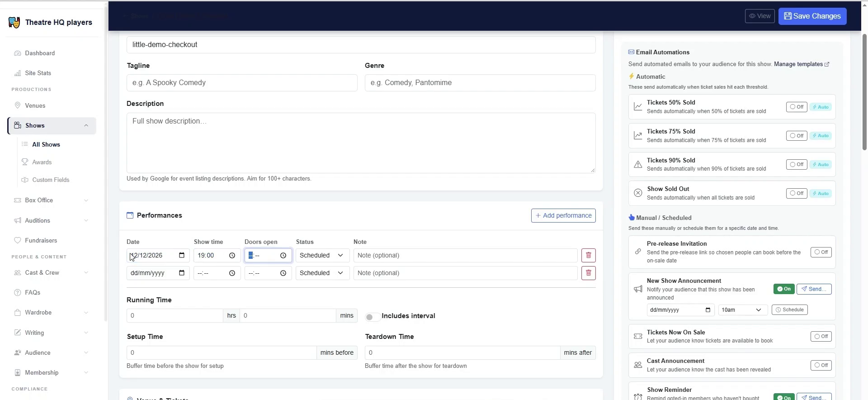The width and height of the screenshot is (868, 400).
Task: Open Site Stats page
Action: point(38,73)
